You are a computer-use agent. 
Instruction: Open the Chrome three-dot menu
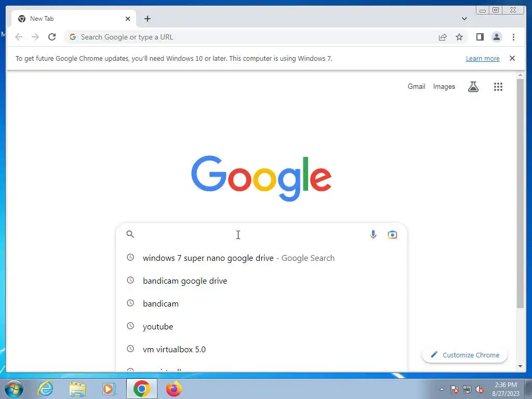tap(513, 37)
